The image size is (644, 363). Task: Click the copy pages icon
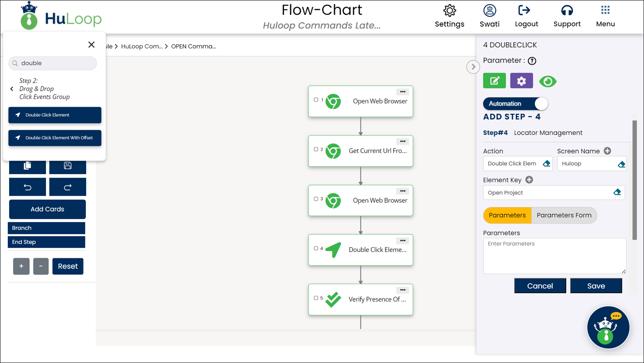click(27, 166)
